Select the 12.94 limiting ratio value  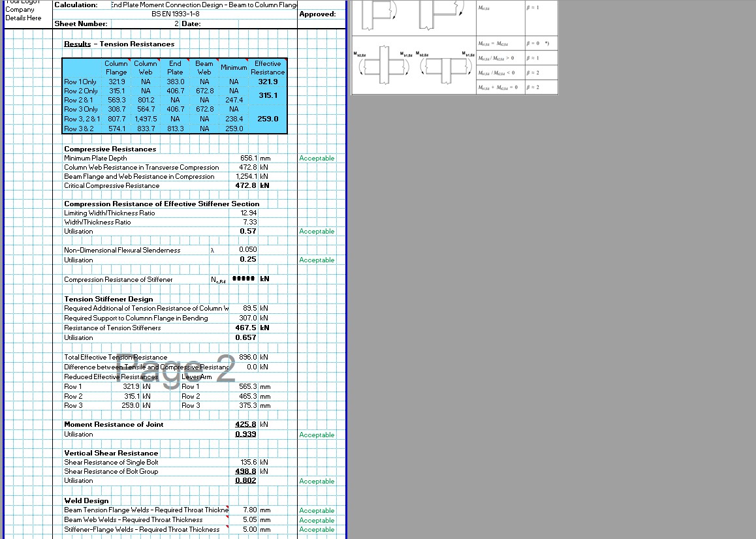pyautogui.click(x=249, y=213)
